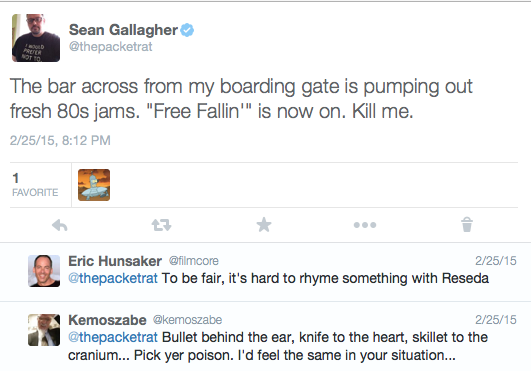531x371 pixels.
Task: Click the reply arrow icon
Action: coord(60,225)
